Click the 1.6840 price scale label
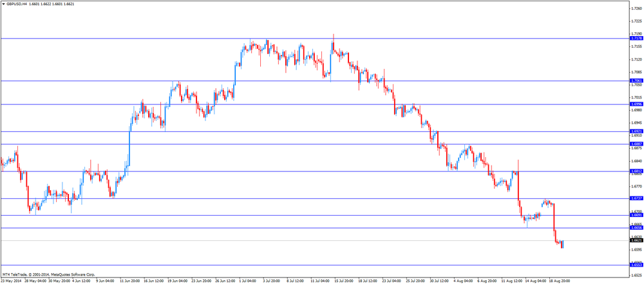Viewport: 644px width, 284px height. point(637,161)
